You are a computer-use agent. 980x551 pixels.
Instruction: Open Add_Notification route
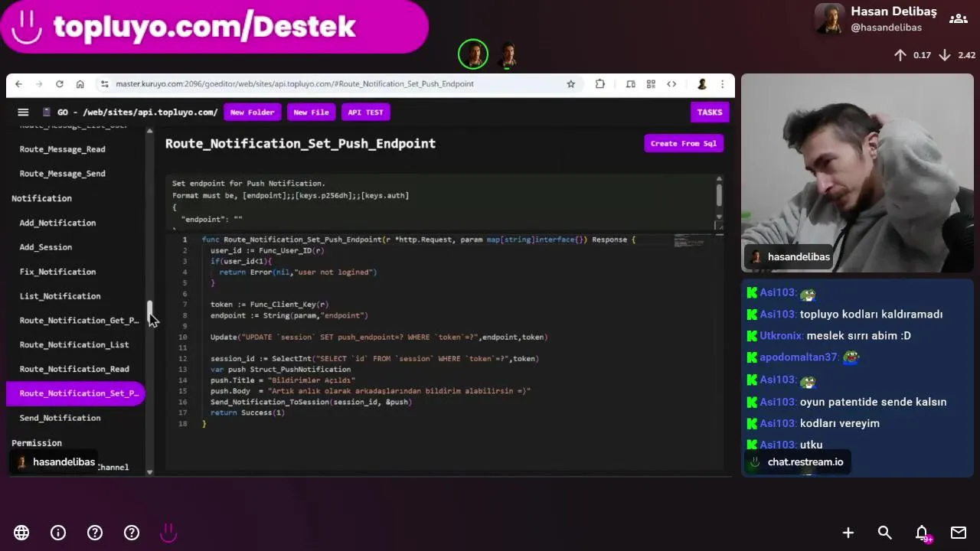(57, 223)
